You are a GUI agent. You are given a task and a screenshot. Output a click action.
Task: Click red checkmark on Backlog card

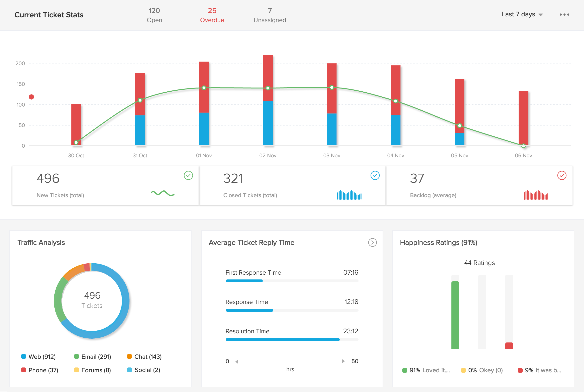(x=562, y=176)
